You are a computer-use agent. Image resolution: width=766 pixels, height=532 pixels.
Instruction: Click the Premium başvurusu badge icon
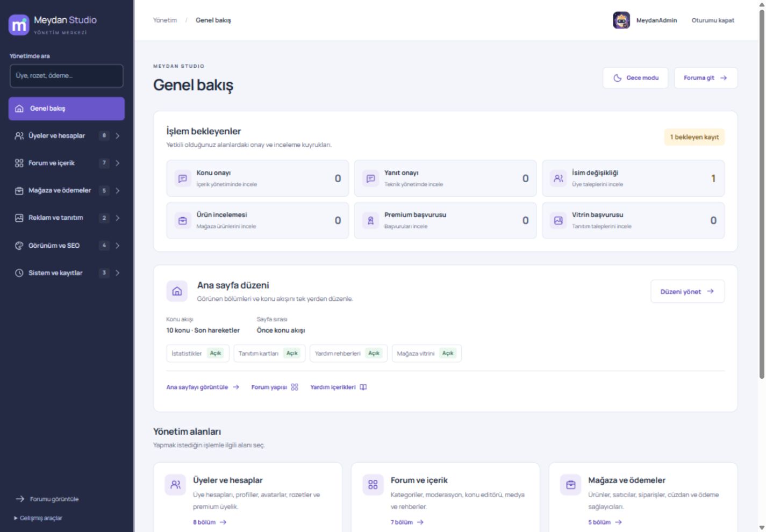click(x=370, y=220)
